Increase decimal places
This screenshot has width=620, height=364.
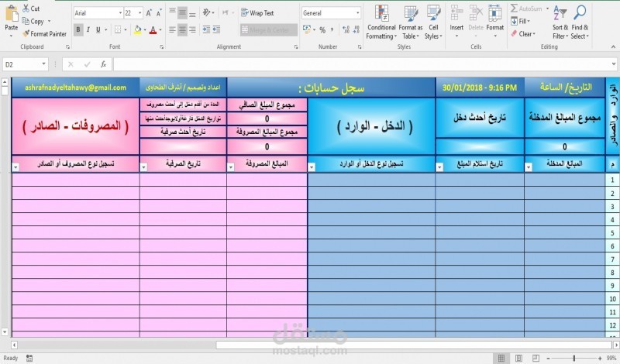coord(346,29)
